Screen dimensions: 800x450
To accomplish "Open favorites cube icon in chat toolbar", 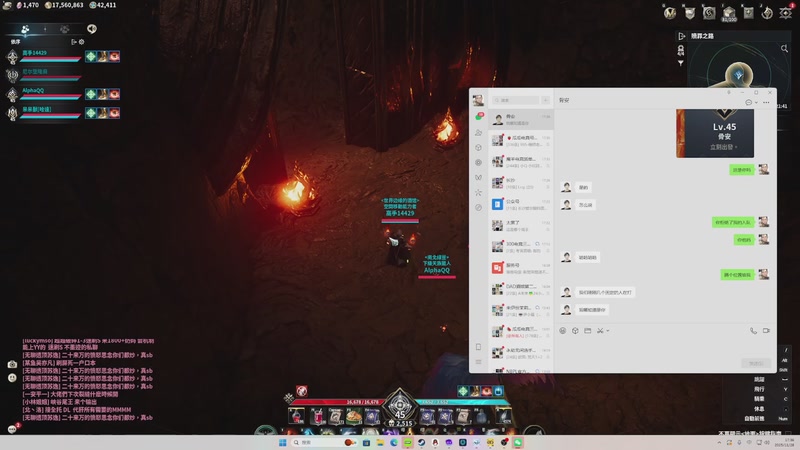I will pos(575,331).
